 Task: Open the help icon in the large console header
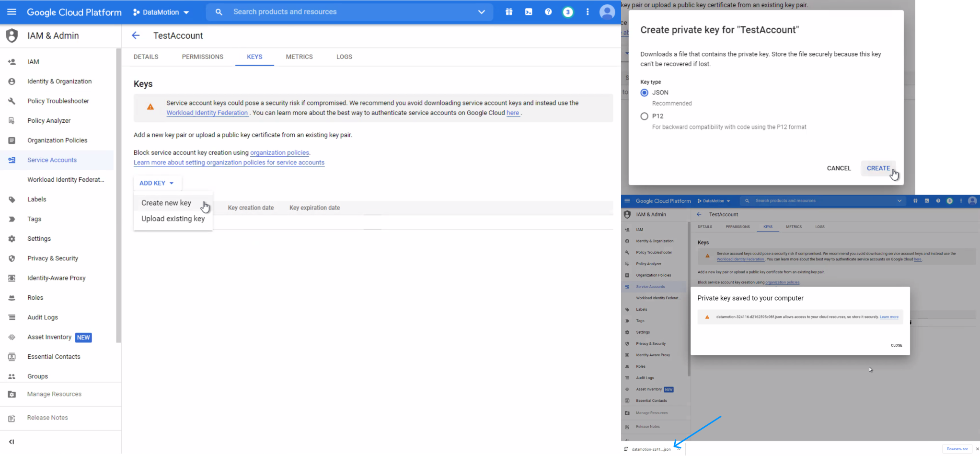[x=548, y=12]
